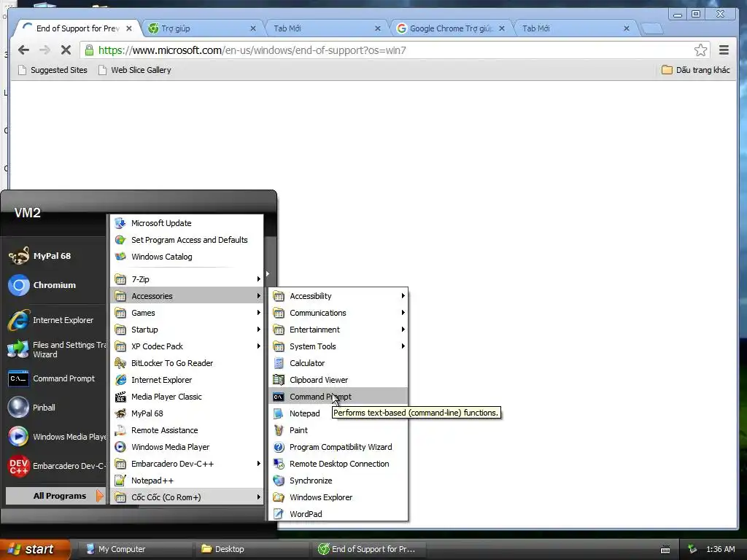Image resolution: width=747 pixels, height=560 pixels.
Task: Click the Chrome menu hamburger icon
Action: click(x=724, y=50)
